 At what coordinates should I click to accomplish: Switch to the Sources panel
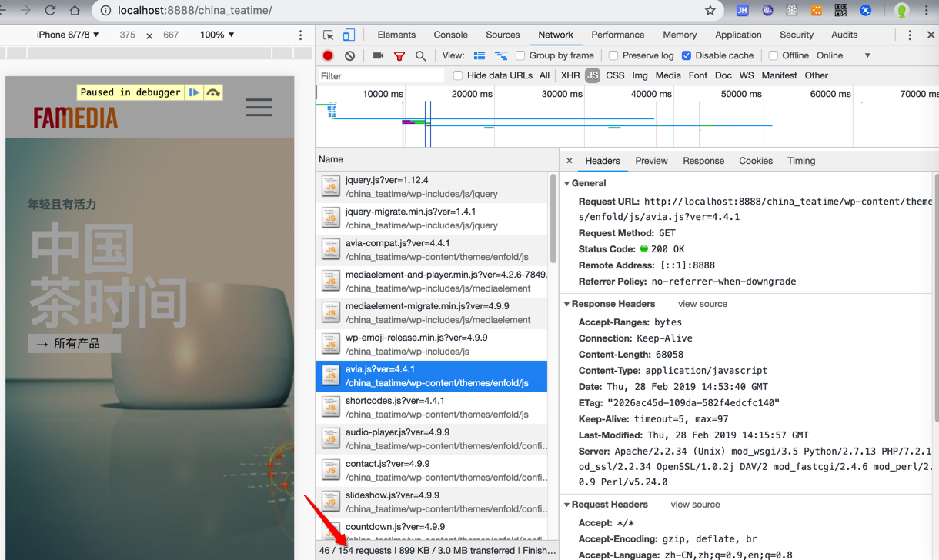click(503, 35)
